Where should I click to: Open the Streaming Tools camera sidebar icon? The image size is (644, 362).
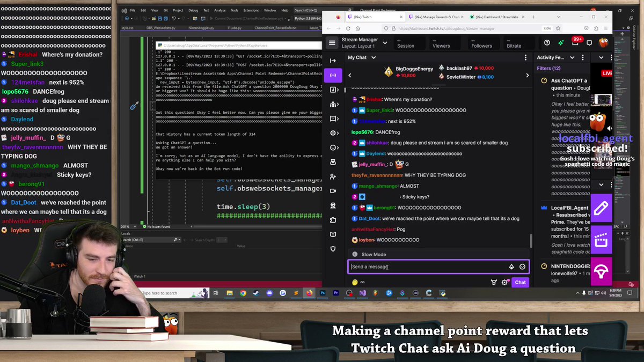click(x=333, y=191)
